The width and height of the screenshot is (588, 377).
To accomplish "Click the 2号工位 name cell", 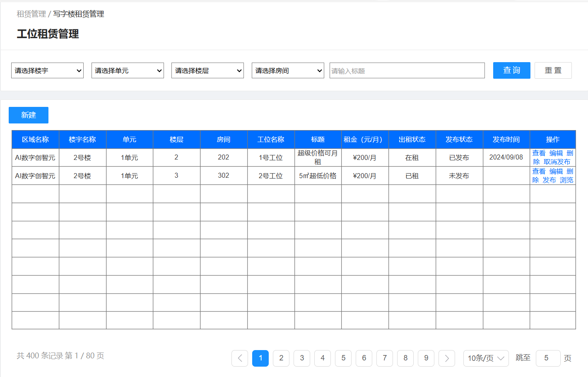I will tap(271, 176).
